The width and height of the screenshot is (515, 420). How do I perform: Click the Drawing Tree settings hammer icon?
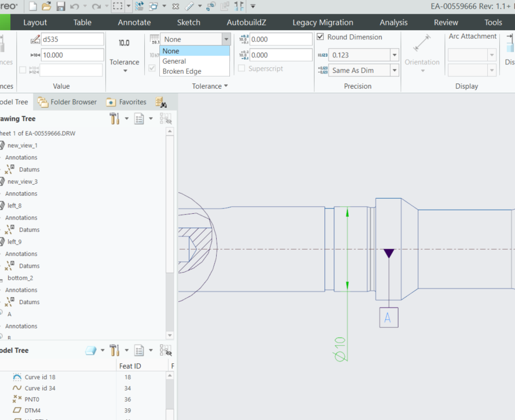tap(114, 119)
